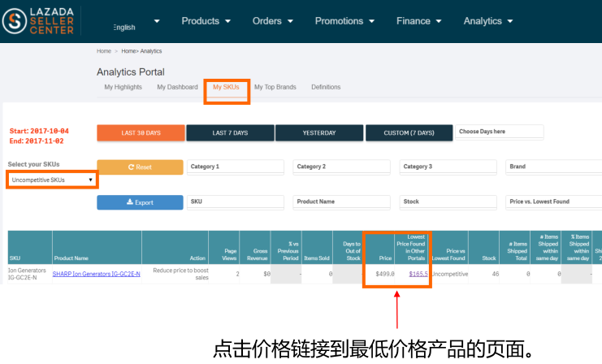Screen dimensions: 602x364
Task: Select the YESTERDAY range
Action: (x=319, y=133)
